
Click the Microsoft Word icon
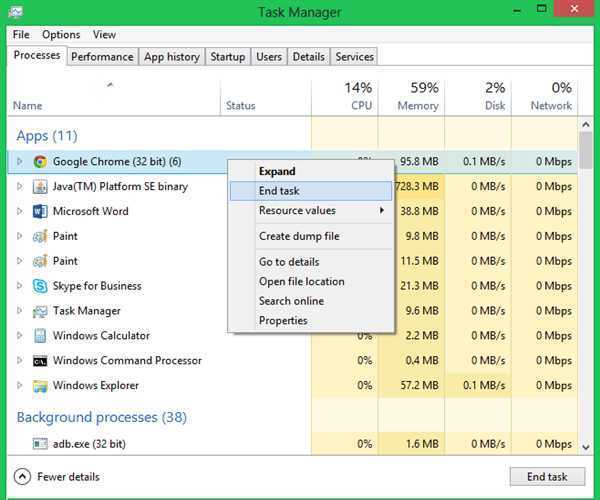point(40,211)
